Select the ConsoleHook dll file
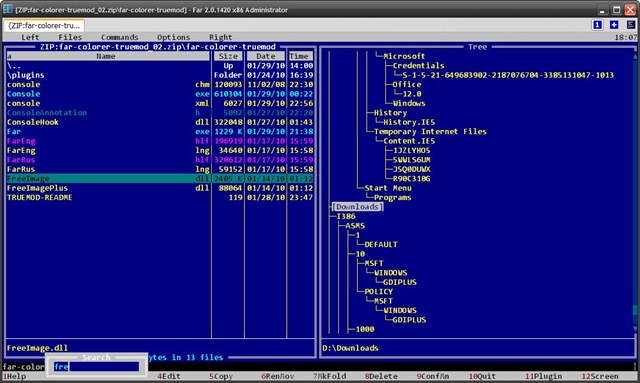The height and width of the screenshot is (383, 640). pyautogui.click(x=160, y=122)
